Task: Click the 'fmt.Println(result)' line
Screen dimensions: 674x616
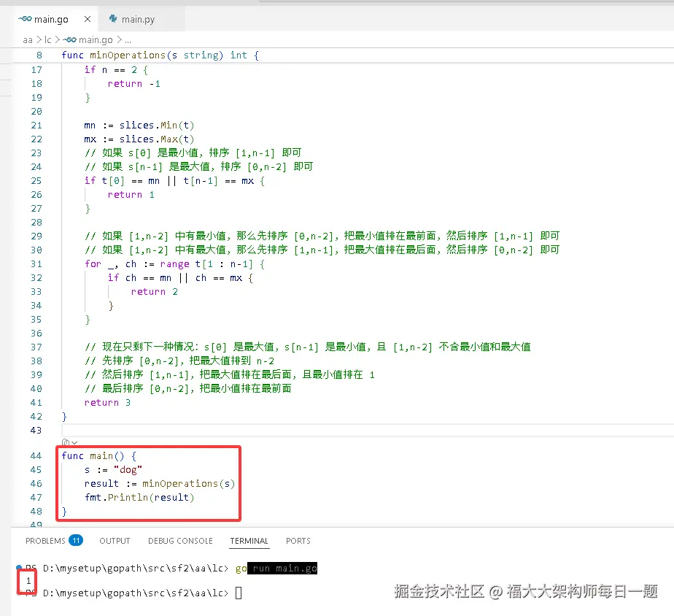Action: [x=139, y=497]
